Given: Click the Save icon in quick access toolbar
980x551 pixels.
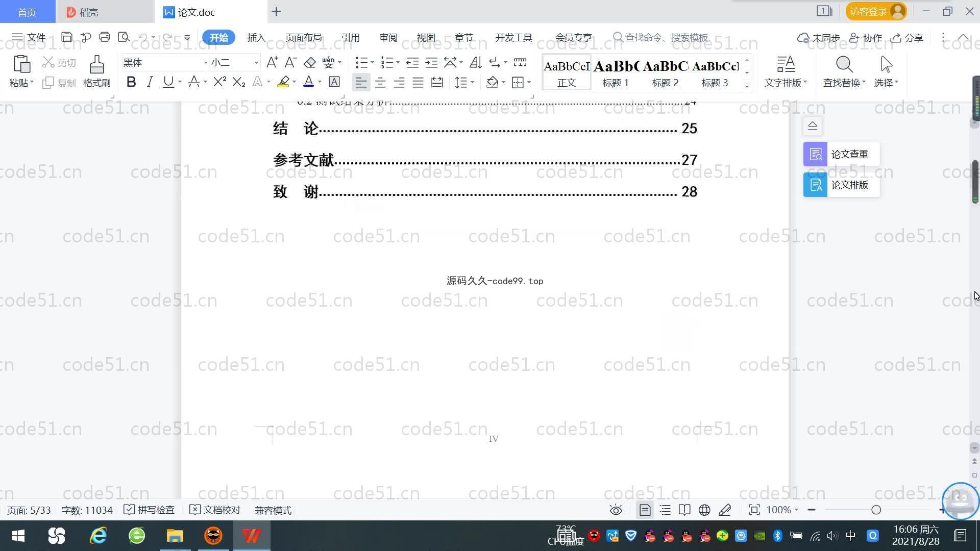Looking at the screenshot, I should (66, 37).
